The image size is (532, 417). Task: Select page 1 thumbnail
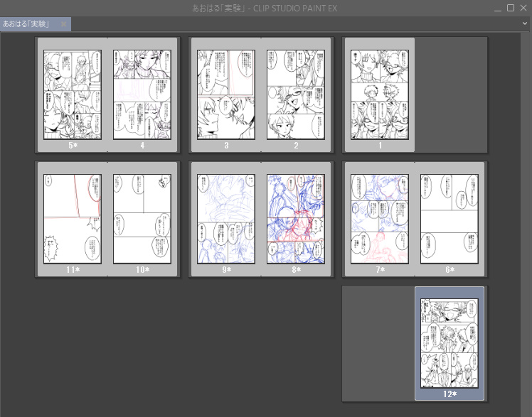point(380,94)
